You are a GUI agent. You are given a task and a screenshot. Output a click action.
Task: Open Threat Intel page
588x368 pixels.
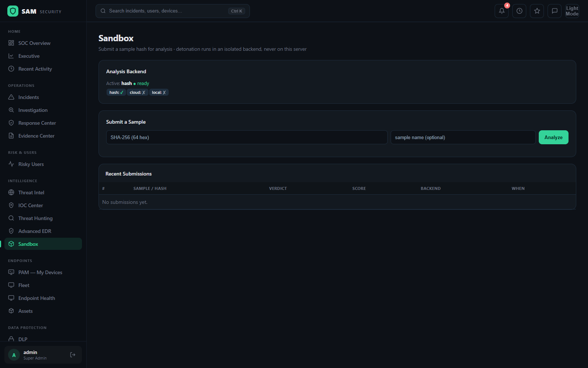43,192
